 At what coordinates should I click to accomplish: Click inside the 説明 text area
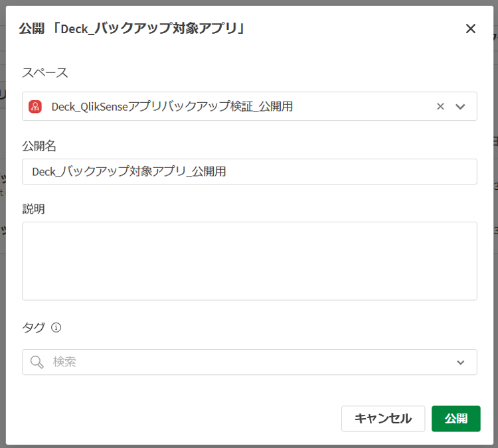click(x=249, y=261)
